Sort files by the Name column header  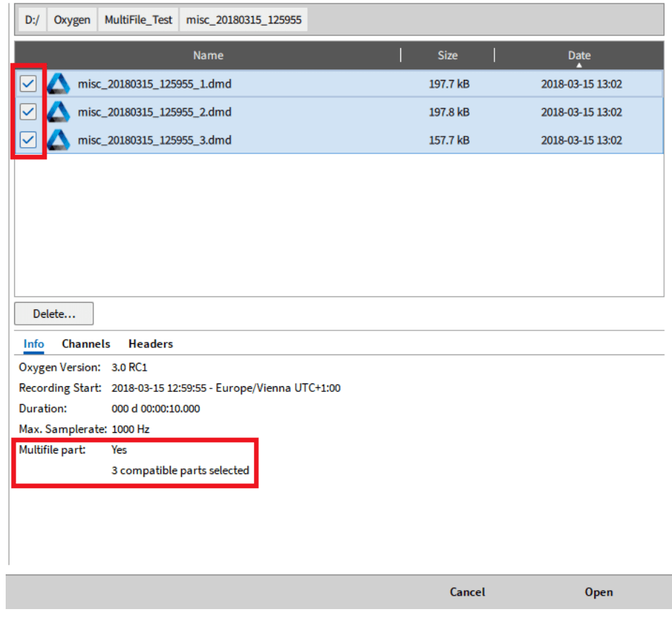[208, 55]
